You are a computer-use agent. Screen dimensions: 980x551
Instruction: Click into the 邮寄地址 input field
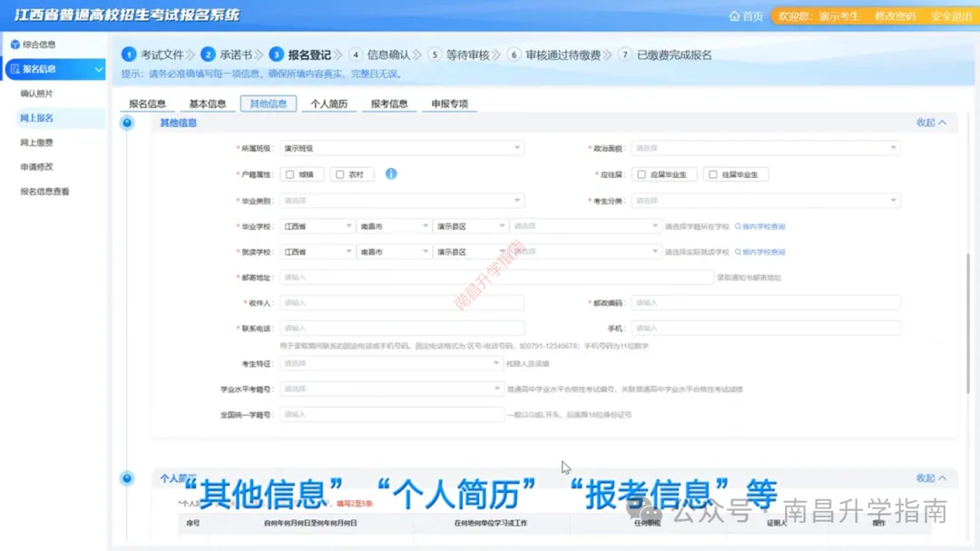point(497,277)
